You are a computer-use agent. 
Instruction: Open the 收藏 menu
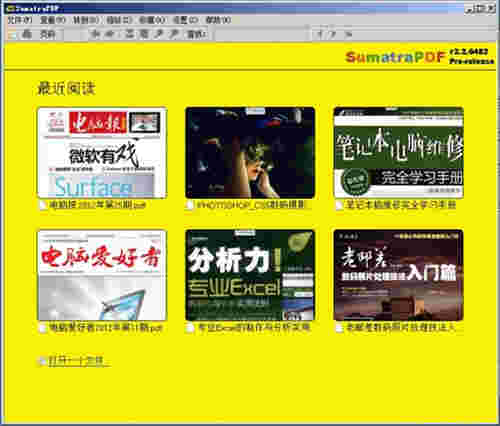(x=152, y=20)
